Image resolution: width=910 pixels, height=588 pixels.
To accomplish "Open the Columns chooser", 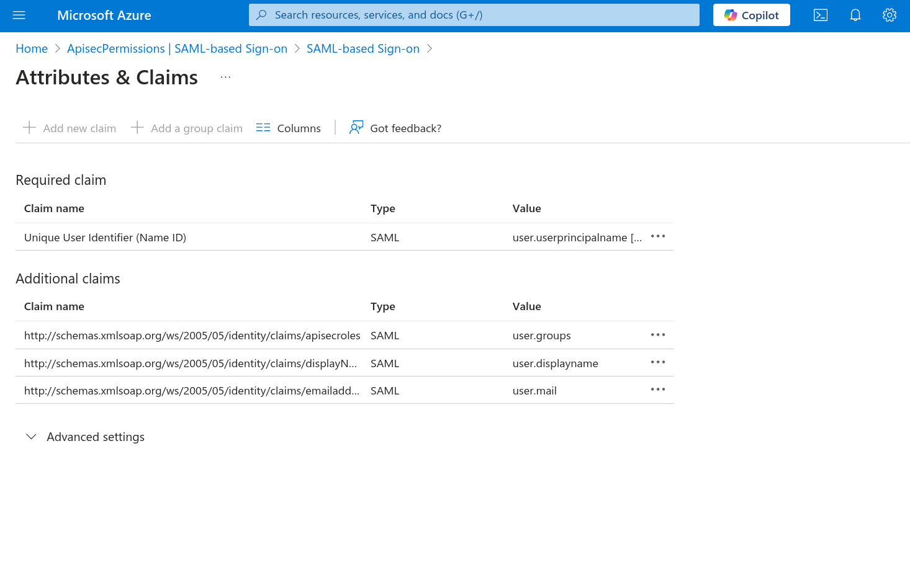I will [x=289, y=128].
